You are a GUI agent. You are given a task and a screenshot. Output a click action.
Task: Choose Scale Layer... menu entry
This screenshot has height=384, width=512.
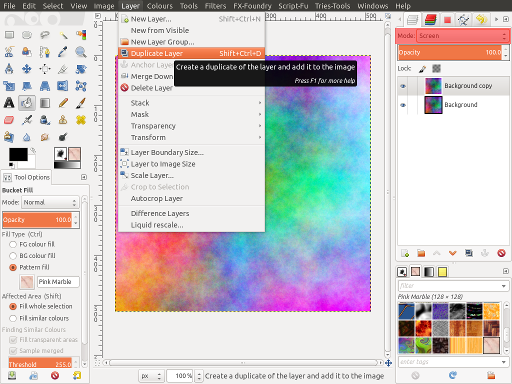[x=192, y=175]
